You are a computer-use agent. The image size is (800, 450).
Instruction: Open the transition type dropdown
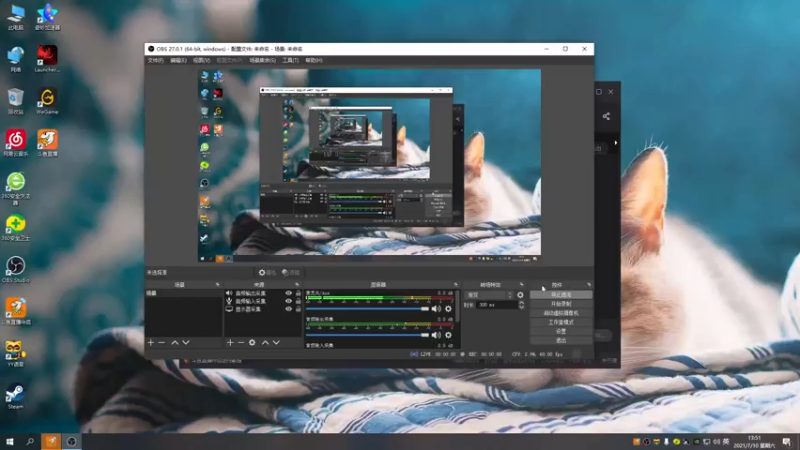[488, 295]
